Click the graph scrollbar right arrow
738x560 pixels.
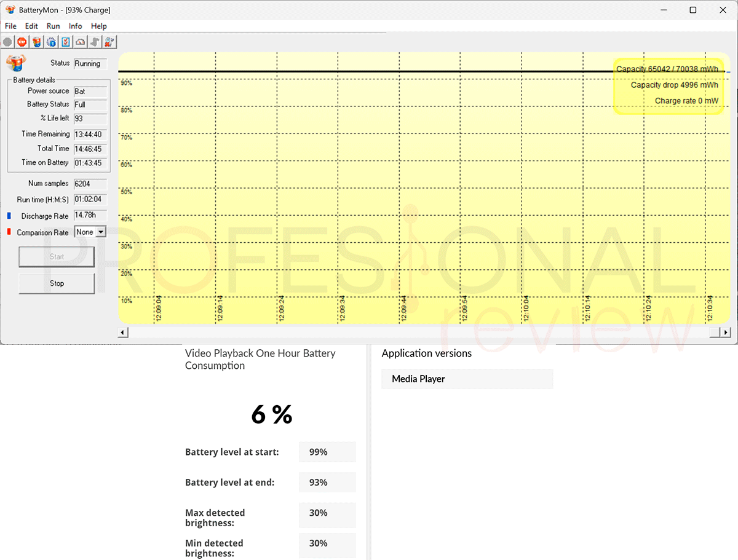click(x=727, y=332)
